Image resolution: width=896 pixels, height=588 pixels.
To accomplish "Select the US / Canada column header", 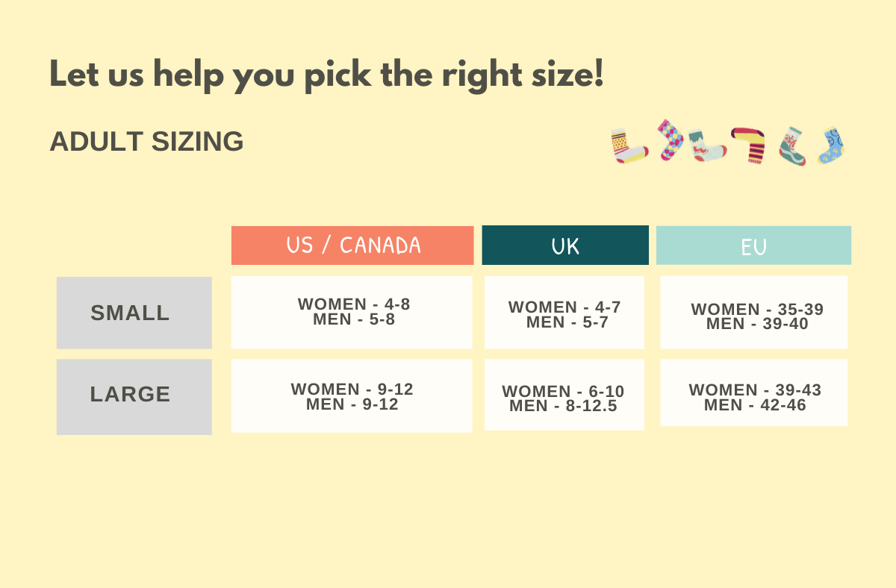I will coord(352,245).
